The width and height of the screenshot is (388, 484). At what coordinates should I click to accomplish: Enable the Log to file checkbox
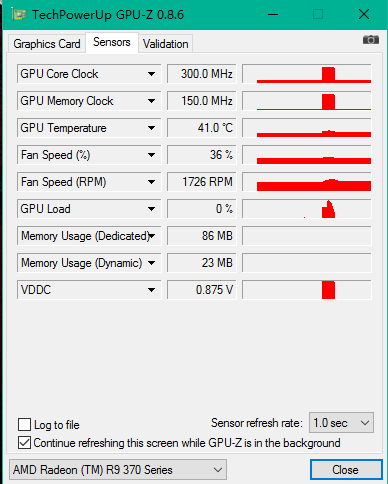pyautogui.click(x=24, y=425)
